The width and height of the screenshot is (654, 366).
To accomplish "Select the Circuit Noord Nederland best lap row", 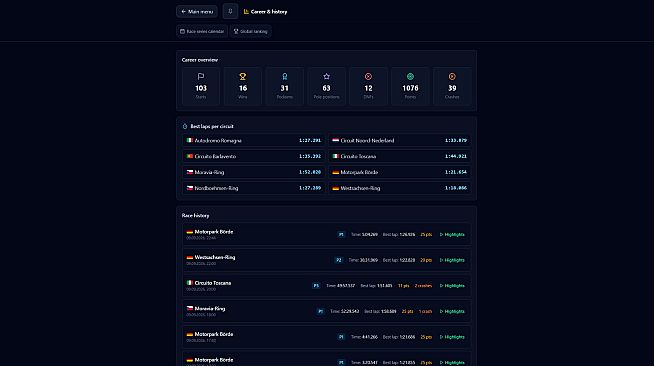I will point(400,140).
